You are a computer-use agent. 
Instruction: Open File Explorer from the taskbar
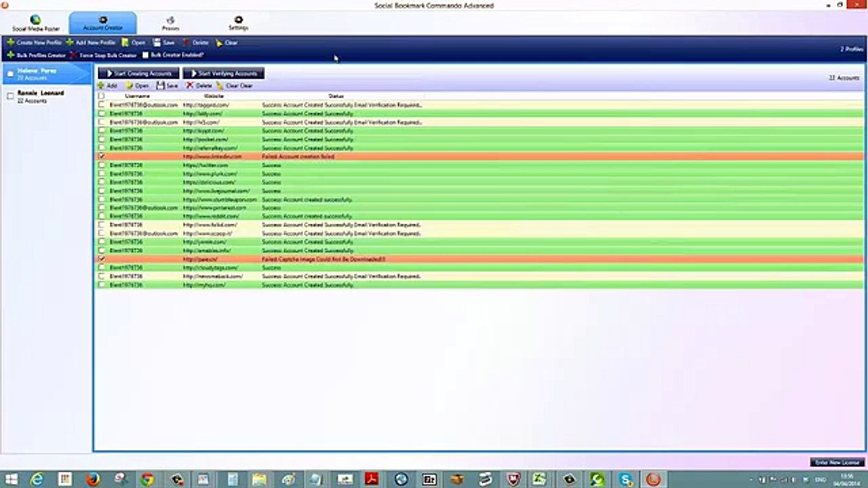click(x=259, y=479)
